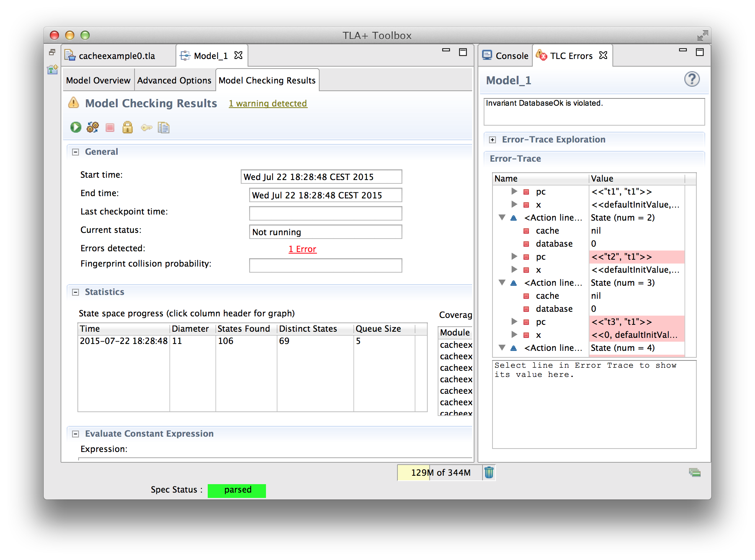The height and width of the screenshot is (560, 755).
Task: Collapse the Statistics section
Action: point(75,292)
